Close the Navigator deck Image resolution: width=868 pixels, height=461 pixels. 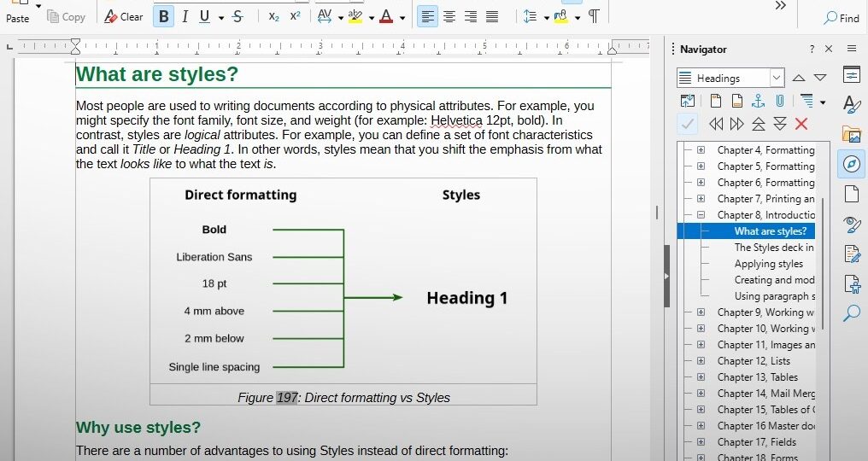click(829, 49)
